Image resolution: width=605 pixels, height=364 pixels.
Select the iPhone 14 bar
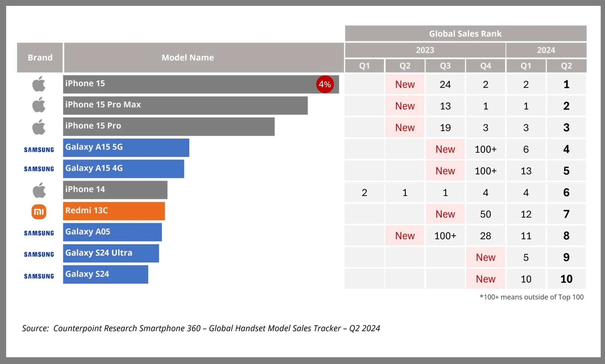pos(115,190)
